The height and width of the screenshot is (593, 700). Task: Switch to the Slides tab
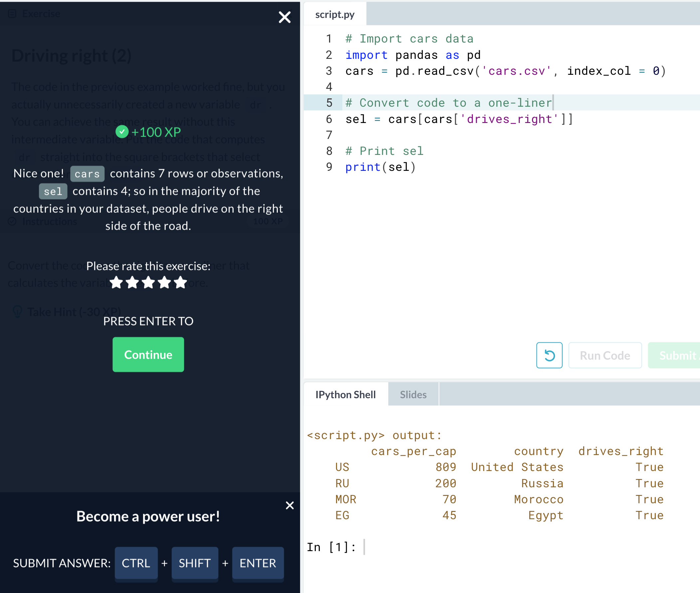pos(413,394)
